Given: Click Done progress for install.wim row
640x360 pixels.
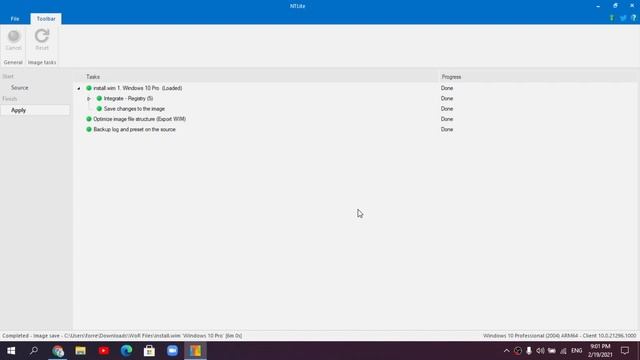Looking at the screenshot, I should click(447, 88).
